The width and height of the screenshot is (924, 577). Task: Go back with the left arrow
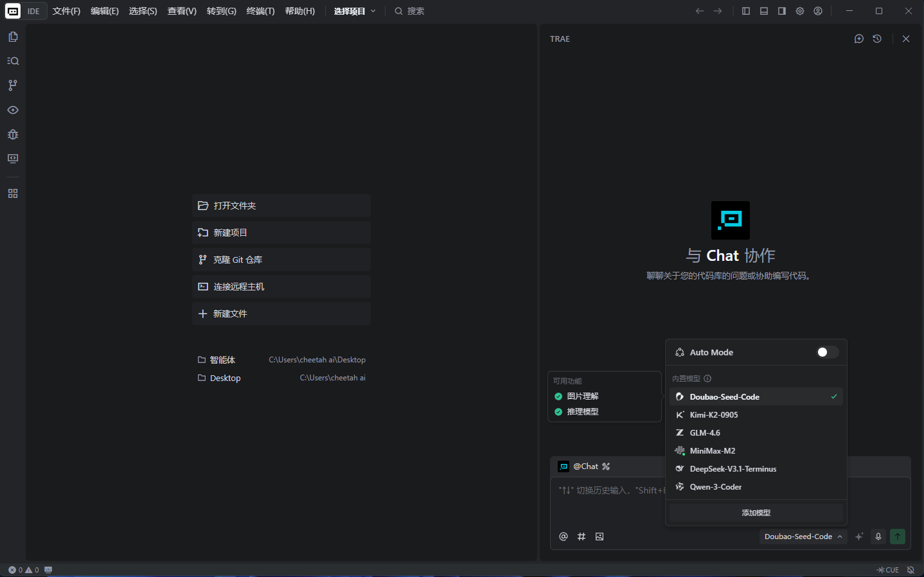[x=700, y=11]
